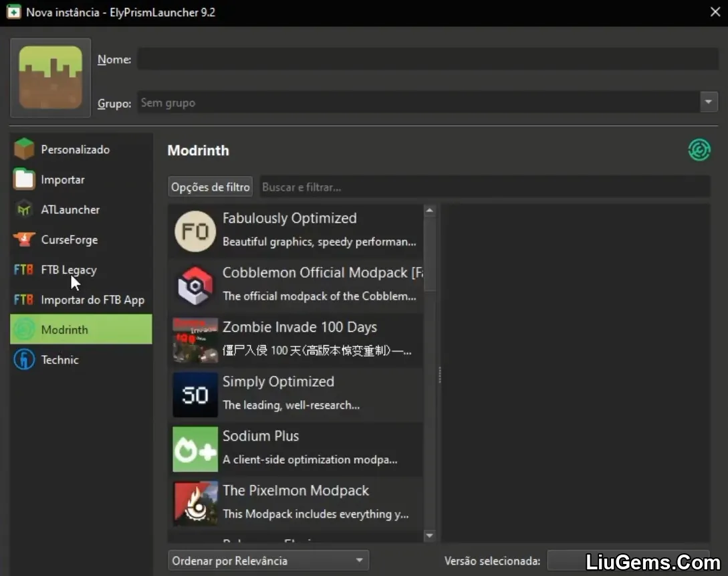Open the Importar do FTB App tab
Screen dimensions: 728x576
tap(82, 300)
